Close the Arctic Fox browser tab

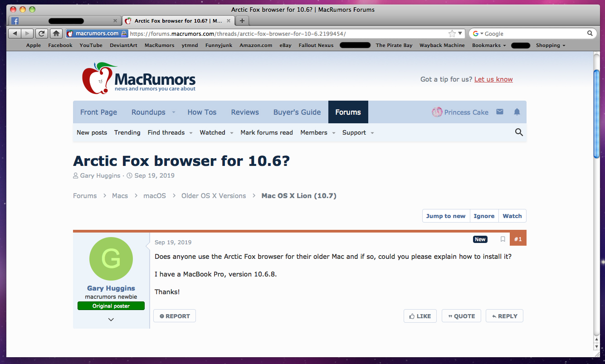[x=229, y=21]
